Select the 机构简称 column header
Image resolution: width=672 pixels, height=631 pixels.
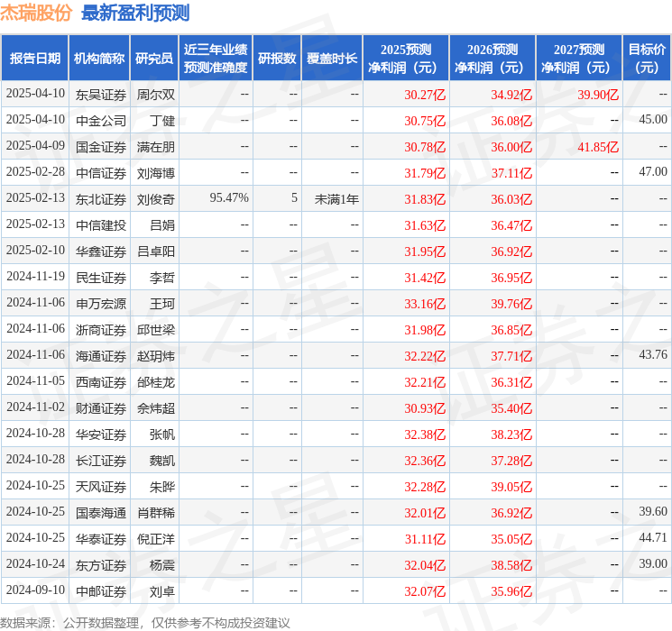point(99,59)
